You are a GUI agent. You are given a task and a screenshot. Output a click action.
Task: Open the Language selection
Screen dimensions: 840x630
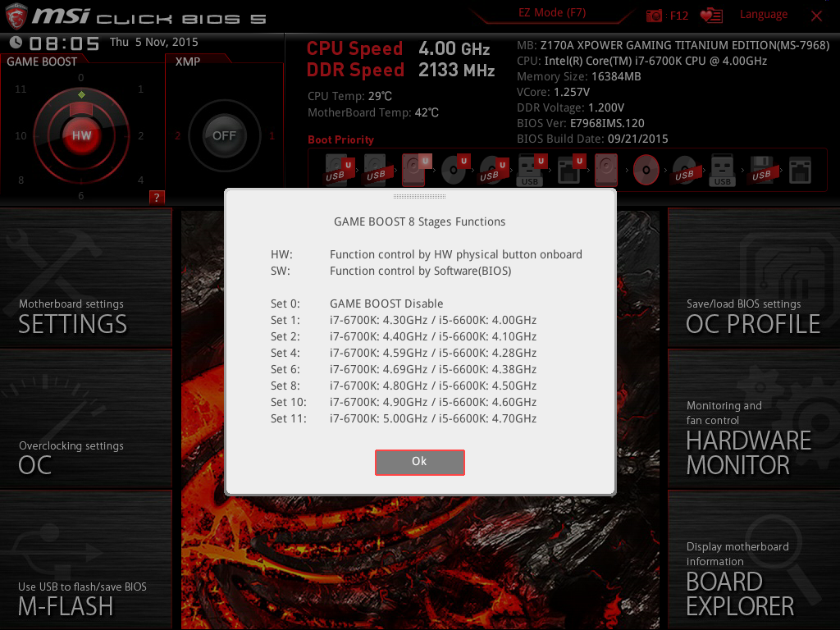(x=764, y=15)
